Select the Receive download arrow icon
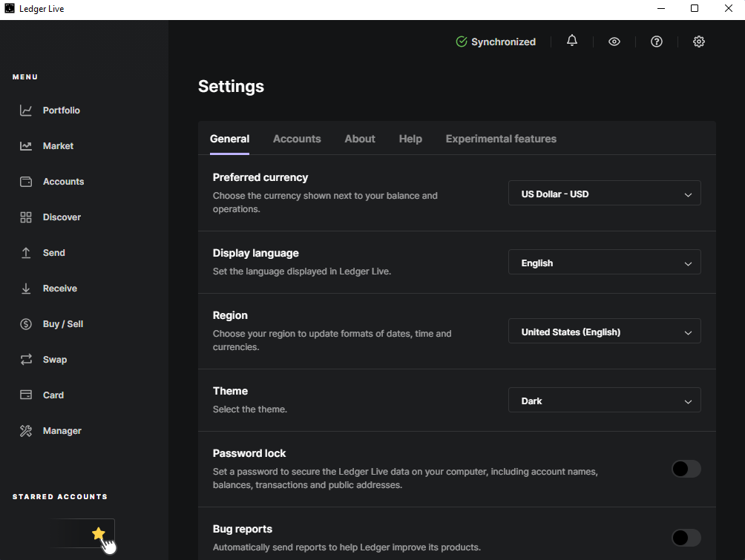The height and width of the screenshot is (560, 745). pos(26,289)
